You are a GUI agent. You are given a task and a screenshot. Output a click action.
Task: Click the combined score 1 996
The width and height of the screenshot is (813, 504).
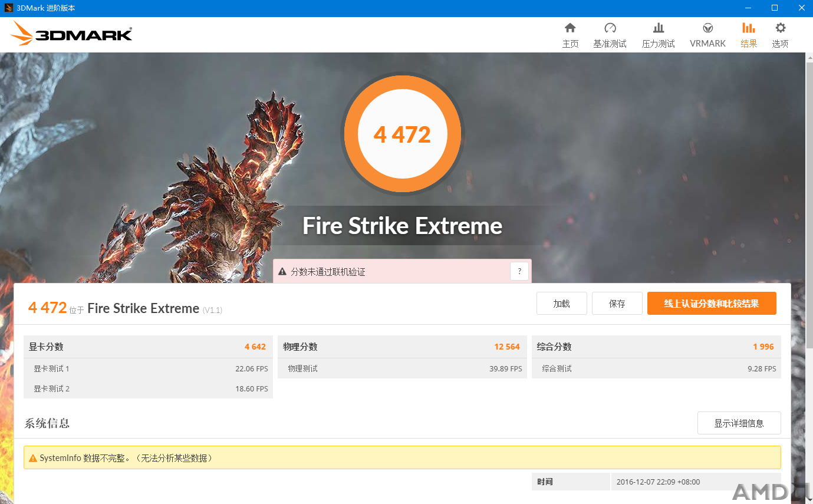click(763, 347)
